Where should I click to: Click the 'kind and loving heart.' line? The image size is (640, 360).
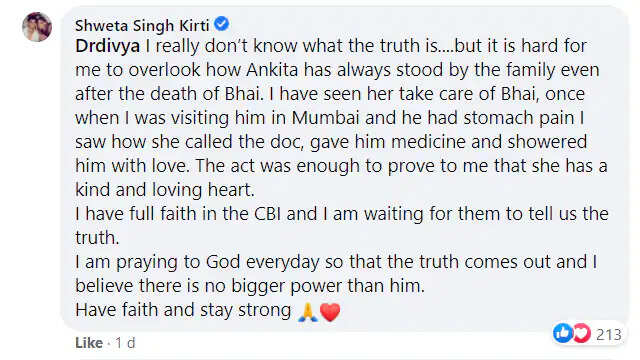pos(165,190)
